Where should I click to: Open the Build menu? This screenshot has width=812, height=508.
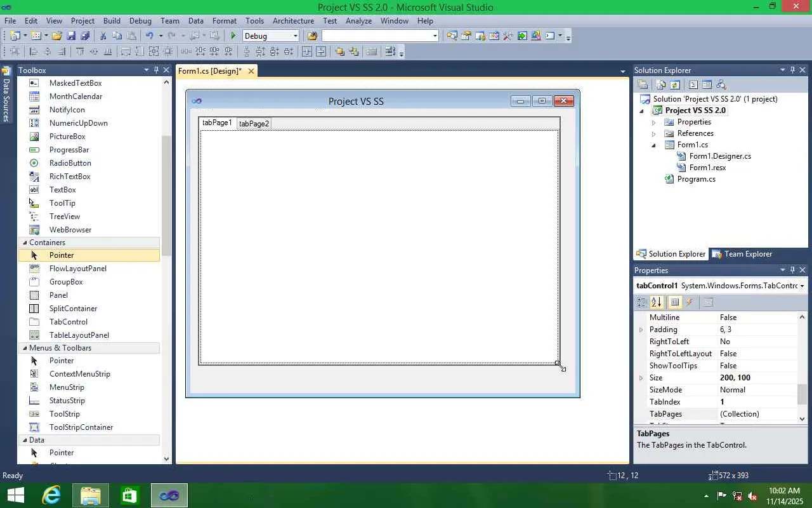click(112, 20)
